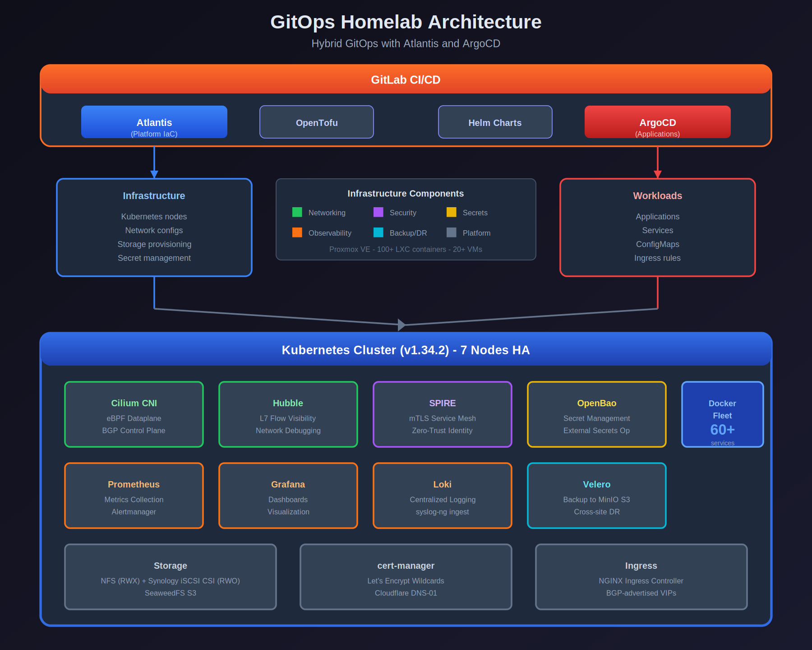The width and height of the screenshot is (812, 650).
Task: Click the Helm Charts box
Action: click(495, 122)
